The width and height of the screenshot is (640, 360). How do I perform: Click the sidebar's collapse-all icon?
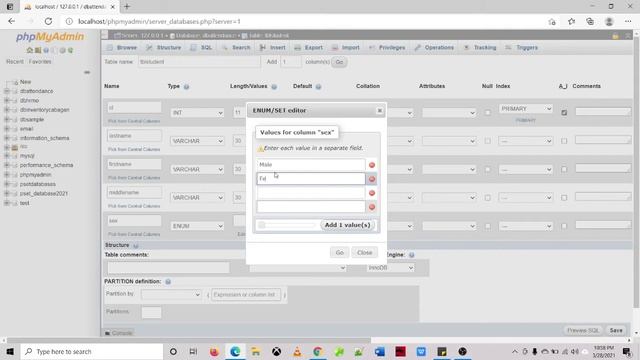(87, 72)
